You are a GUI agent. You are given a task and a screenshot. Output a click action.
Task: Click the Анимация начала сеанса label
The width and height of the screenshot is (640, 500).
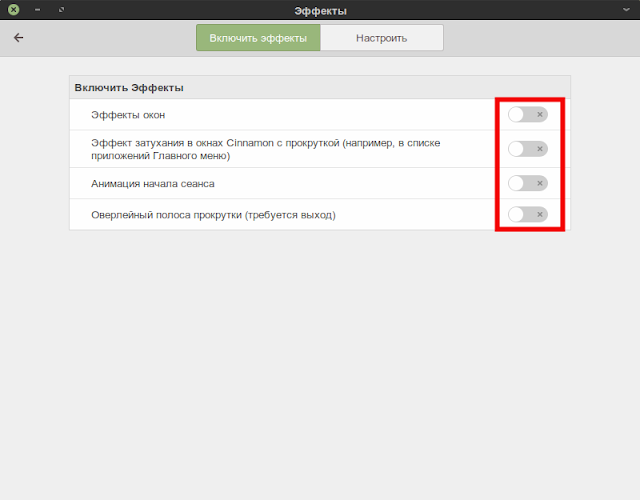click(x=153, y=184)
